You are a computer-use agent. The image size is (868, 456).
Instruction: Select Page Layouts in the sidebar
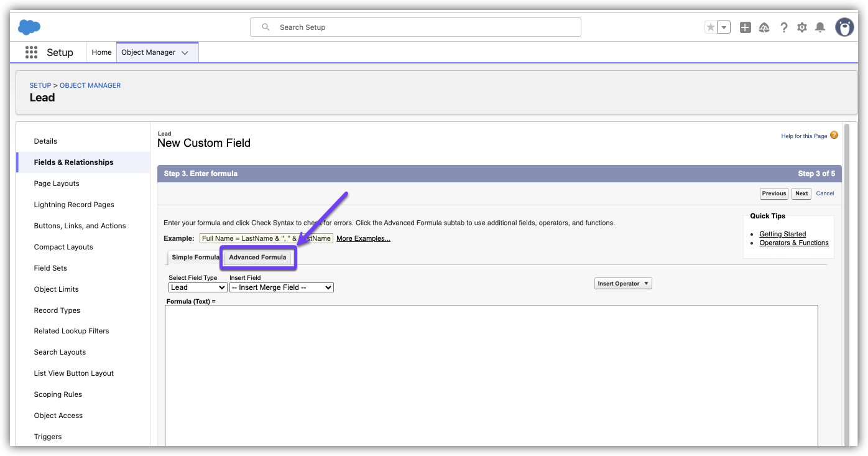click(x=57, y=184)
